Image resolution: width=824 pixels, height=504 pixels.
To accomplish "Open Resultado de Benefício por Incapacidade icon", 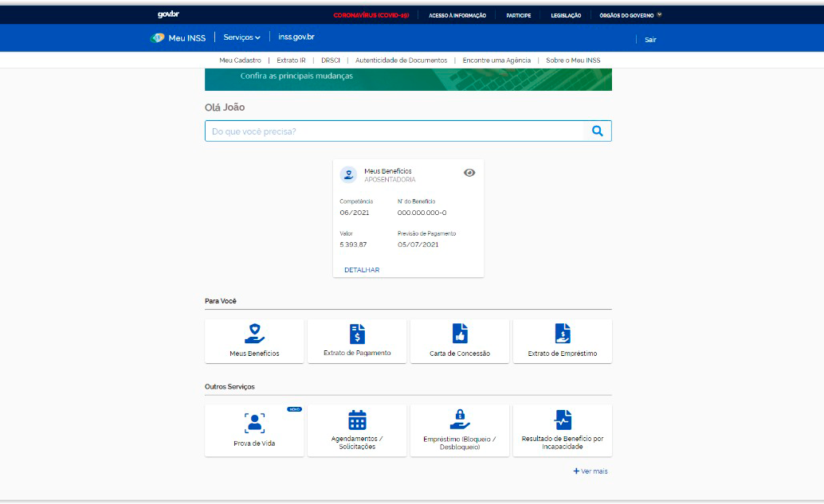I will point(563,420).
